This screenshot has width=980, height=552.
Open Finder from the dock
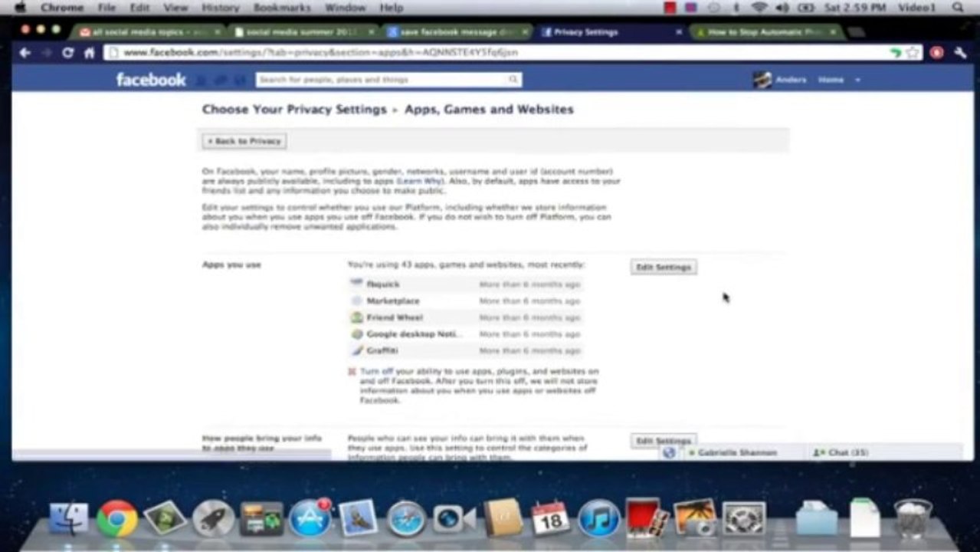pyautogui.click(x=69, y=519)
